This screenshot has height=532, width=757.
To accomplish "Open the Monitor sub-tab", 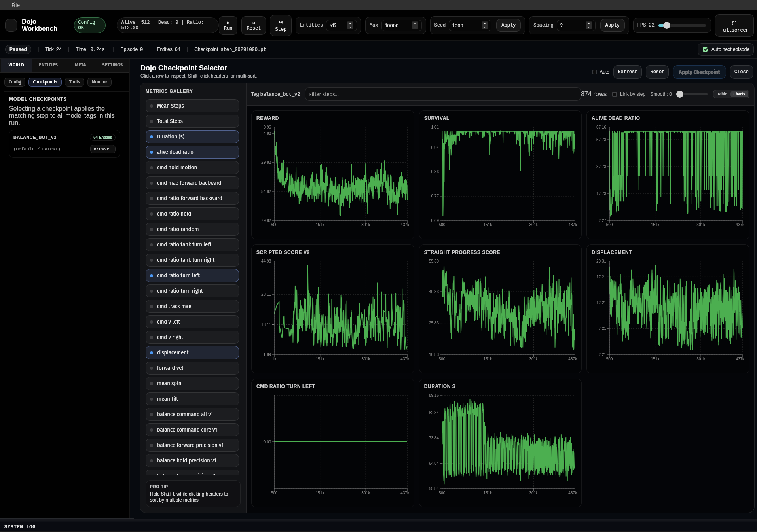I will click(99, 82).
